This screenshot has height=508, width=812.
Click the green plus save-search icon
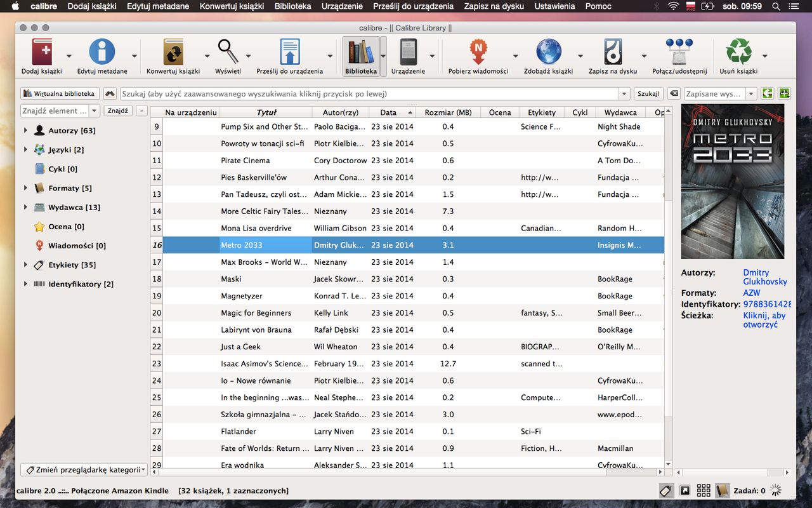coord(785,93)
